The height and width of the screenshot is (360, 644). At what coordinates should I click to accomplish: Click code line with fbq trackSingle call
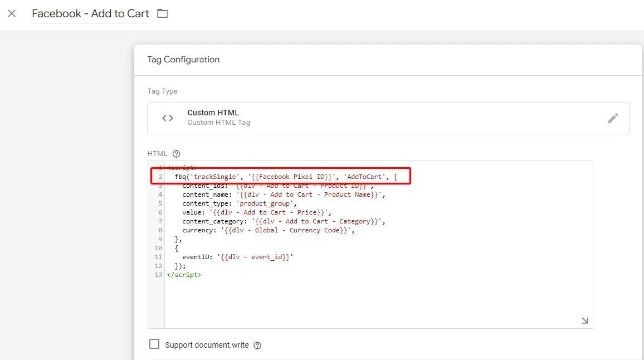point(285,177)
